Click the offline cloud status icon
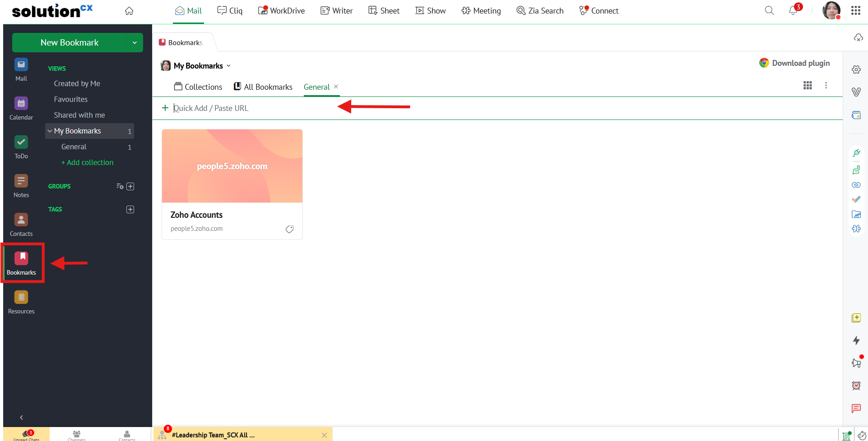This screenshot has width=868, height=441. tap(858, 37)
